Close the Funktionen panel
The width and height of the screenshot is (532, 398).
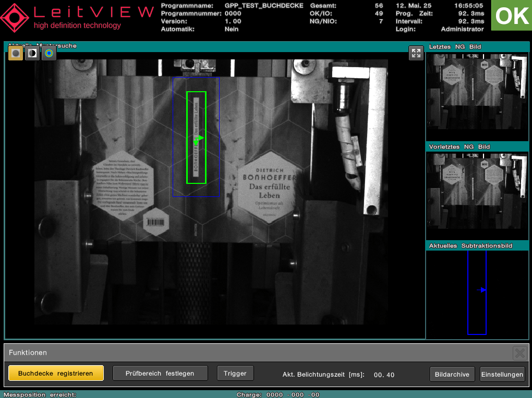pos(520,353)
